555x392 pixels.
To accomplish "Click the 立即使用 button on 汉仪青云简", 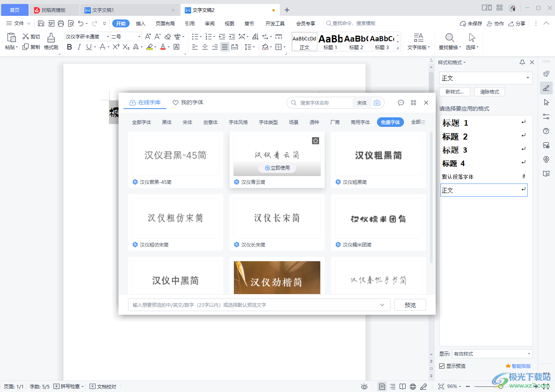I will pyautogui.click(x=277, y=168).
